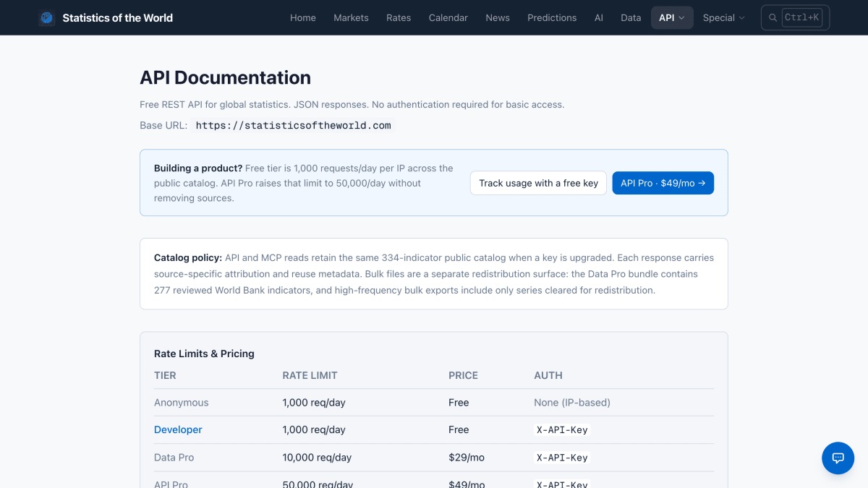The width and height of the screenshot is (868, 488).
Task: Click the Catalog policy bold label
Action: point(188,257)
